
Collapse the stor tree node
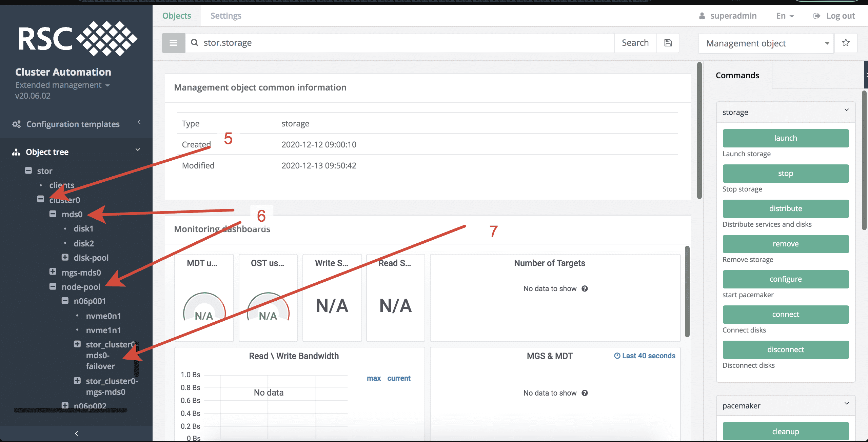point(28,170)
